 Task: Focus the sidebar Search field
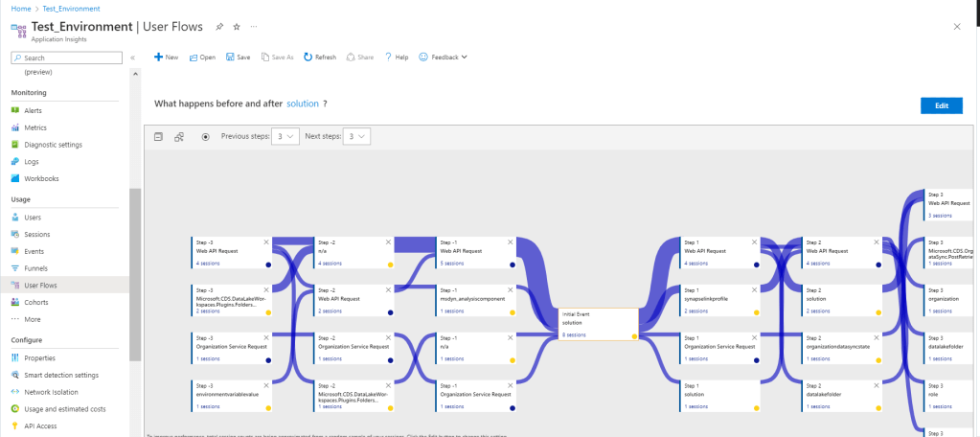pos(69,57)
